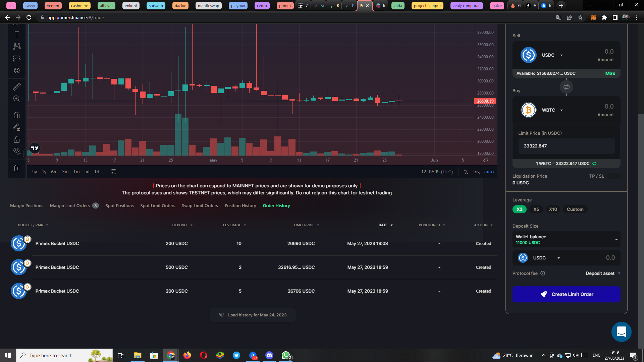Set chart range to 1d
644x362 pixels.
pos(97,172)
